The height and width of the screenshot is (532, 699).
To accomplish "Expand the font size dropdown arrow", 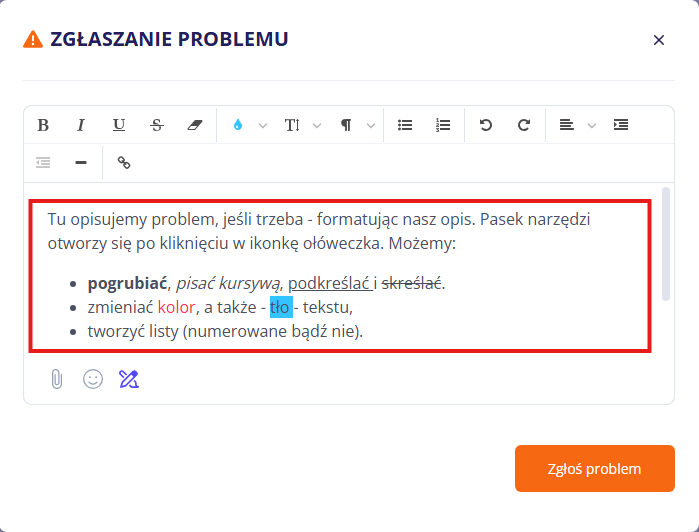I will tap(317, 125).
